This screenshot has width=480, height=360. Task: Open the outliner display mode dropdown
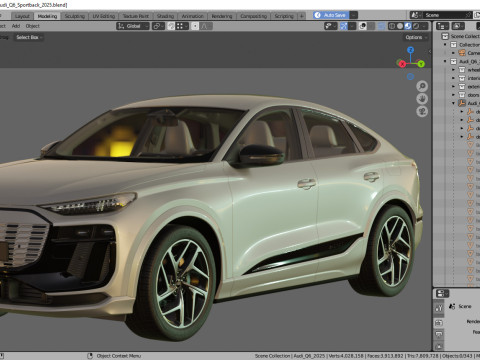[x=458, y=26]
